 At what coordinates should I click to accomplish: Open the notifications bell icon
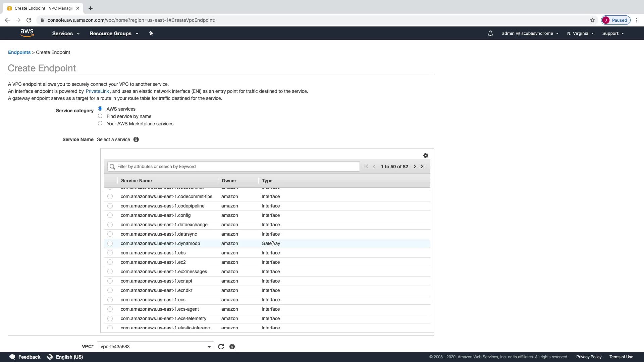(x=490, y=34)
